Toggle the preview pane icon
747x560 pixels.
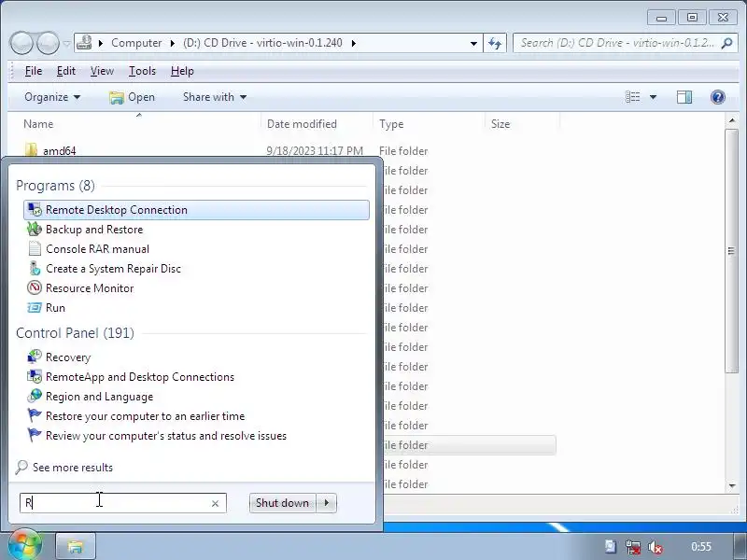(684, 97)
